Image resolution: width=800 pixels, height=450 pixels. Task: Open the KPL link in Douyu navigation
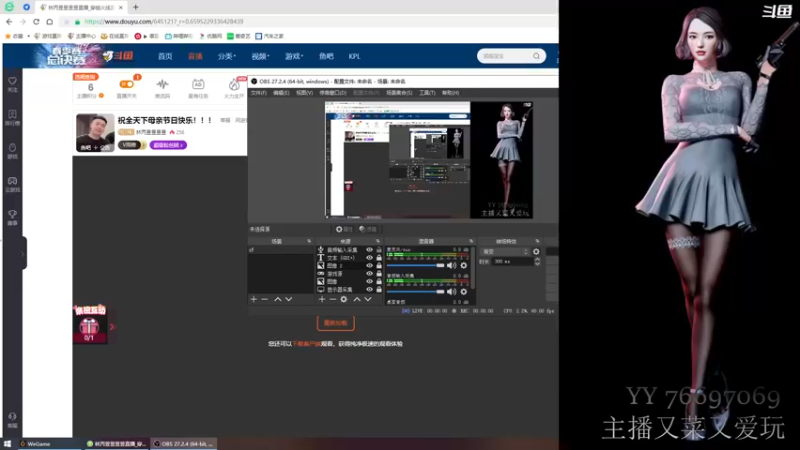coord(355,56)
